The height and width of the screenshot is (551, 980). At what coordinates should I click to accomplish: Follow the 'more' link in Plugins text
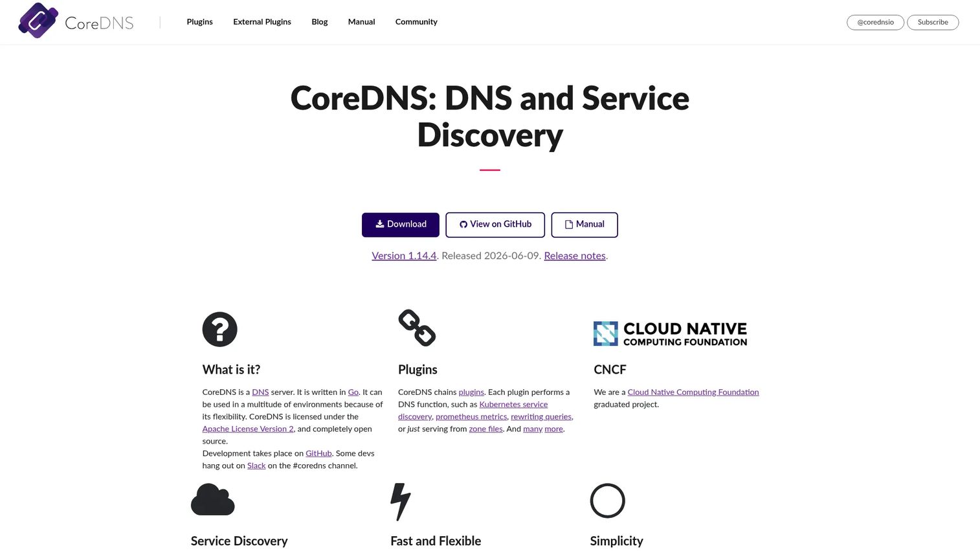coord(553,429)
